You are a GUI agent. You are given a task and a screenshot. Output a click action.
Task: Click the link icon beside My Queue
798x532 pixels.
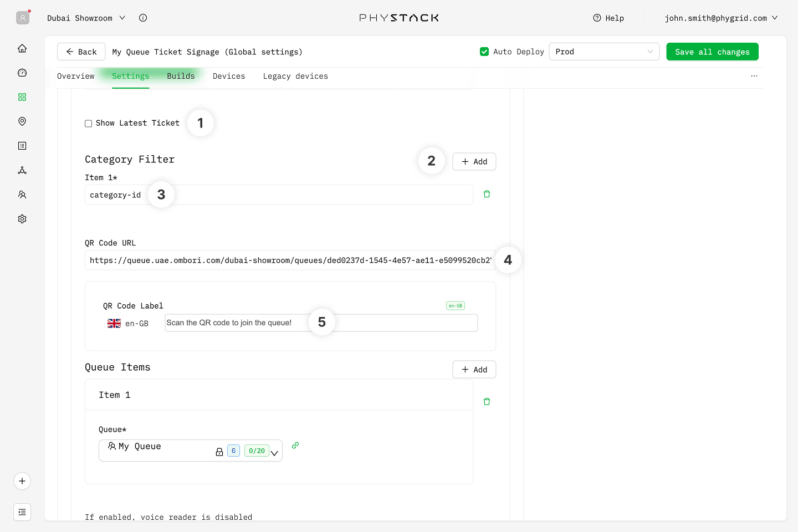tap(295, 445)
